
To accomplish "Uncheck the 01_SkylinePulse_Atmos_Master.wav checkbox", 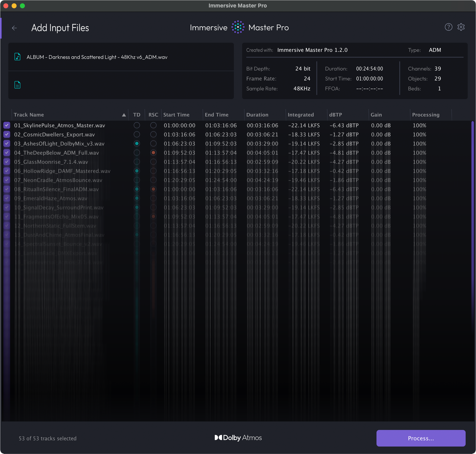I will point(7,125).
